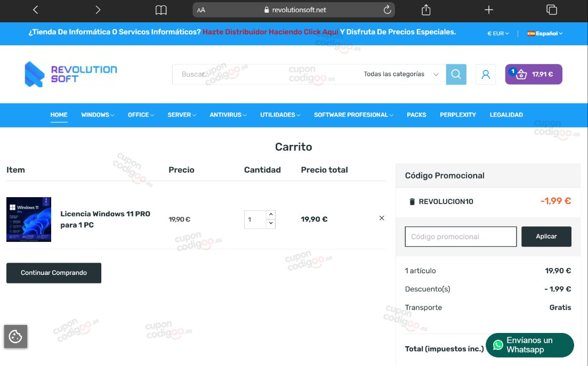Click the Windows 11 Pro product thumbnail

click(29, 219)
